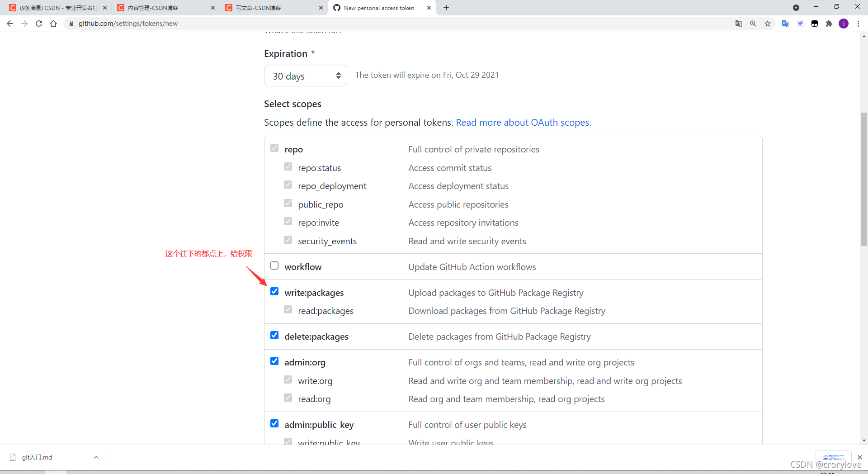Toggle the read:packages checkbox
The image size is (868, 474).
288,309
